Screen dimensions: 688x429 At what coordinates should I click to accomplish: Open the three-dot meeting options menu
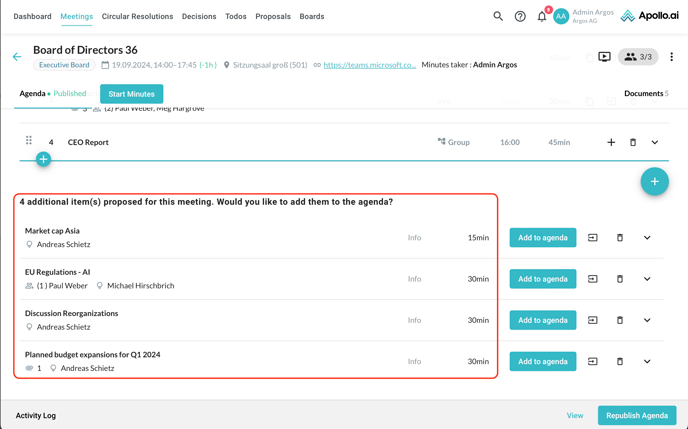(671, 57)
